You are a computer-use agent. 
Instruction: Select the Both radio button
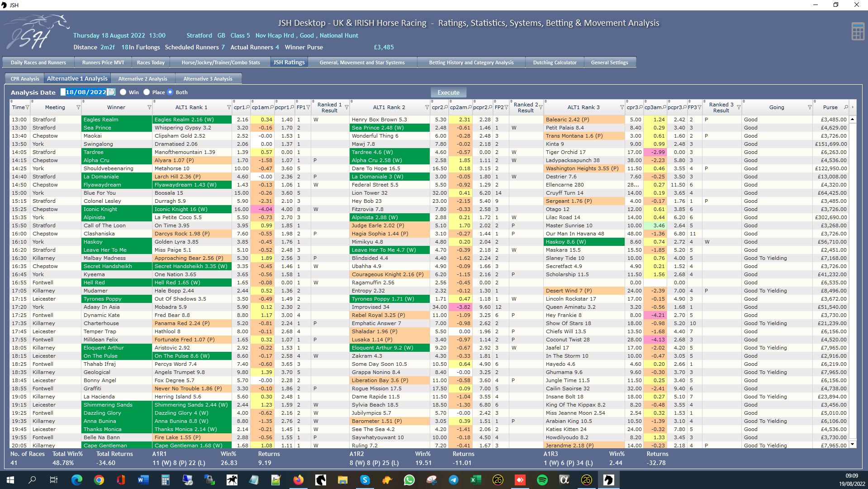[x=170, y=92]
